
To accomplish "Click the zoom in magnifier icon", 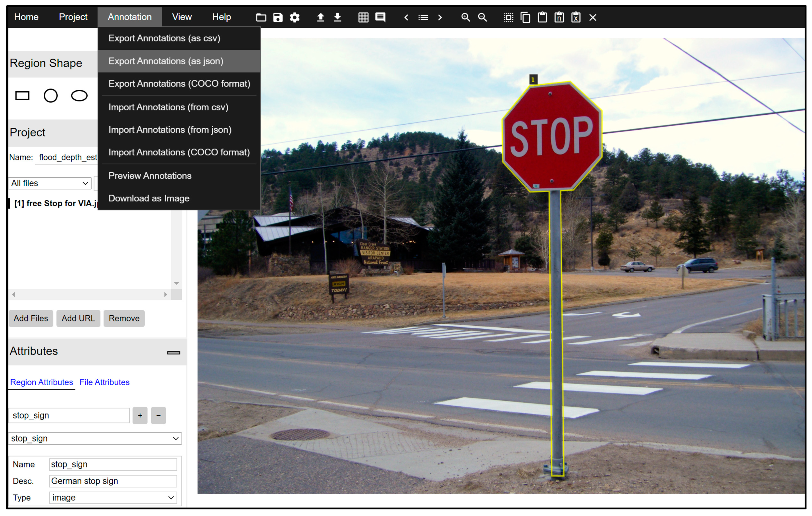I will [466, 17].
